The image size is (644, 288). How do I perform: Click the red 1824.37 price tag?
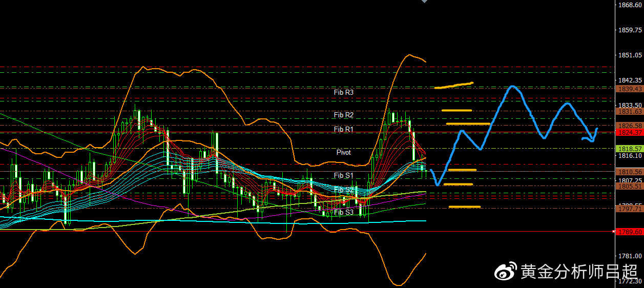click(630, 132)
